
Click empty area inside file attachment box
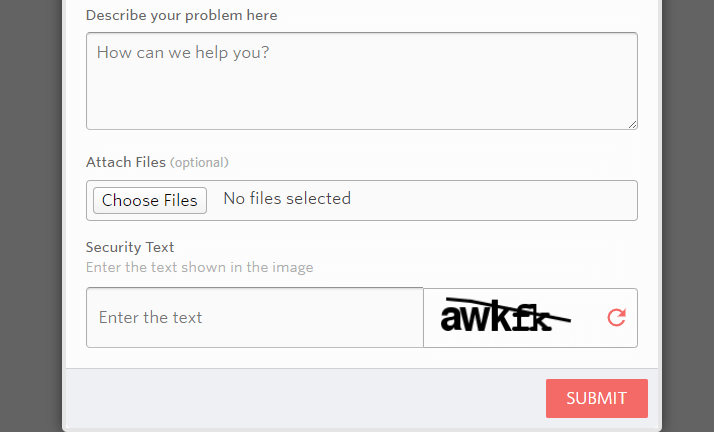[492, 200]
